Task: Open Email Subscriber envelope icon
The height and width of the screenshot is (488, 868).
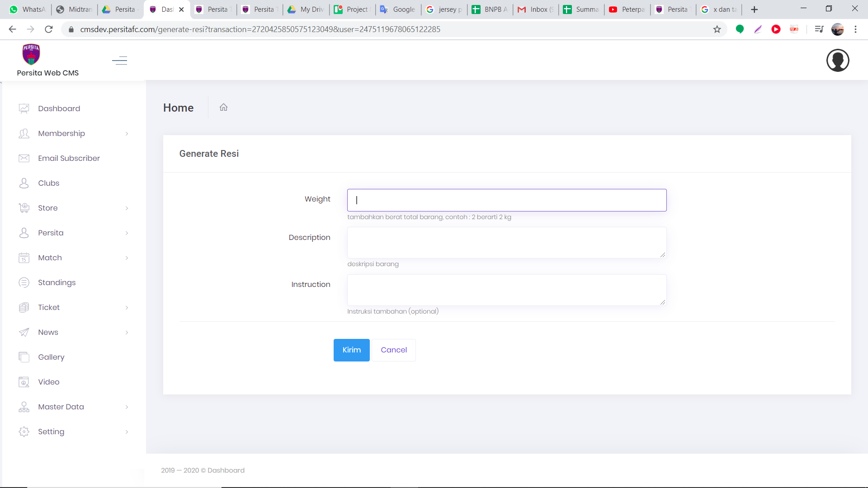Action: pyautogui.click(x=24, y=158)
